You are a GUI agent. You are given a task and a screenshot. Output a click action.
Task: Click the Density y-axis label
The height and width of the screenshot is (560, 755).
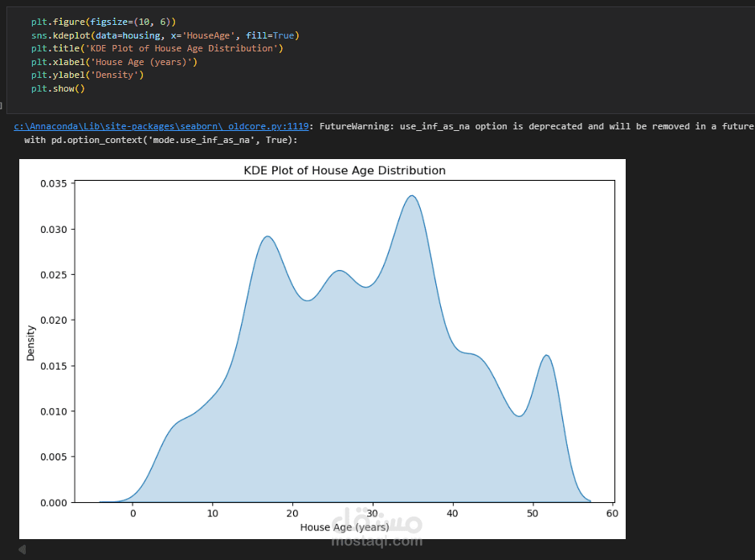(x=31, y=343)
